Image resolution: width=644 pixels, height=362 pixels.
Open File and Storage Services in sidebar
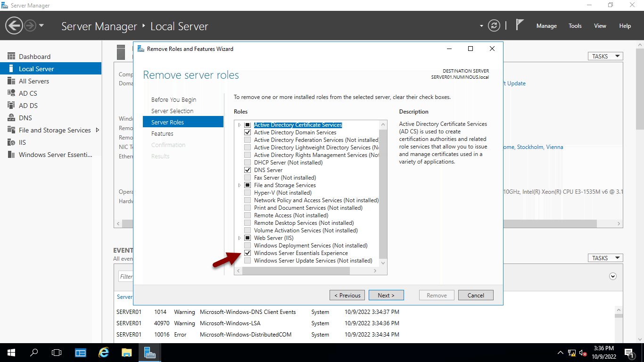50,130
